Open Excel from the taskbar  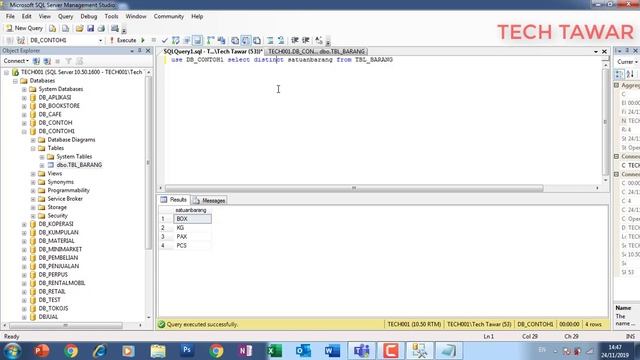(274, 351)
